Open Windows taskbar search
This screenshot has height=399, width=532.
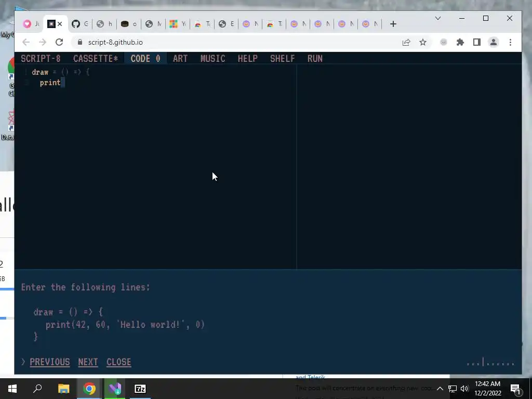(x=37, y=389)
